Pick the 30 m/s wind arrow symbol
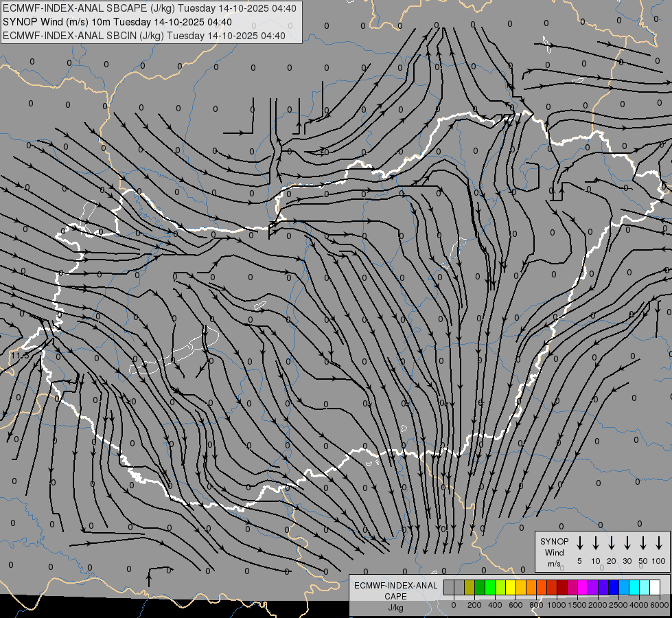The image size is (672, 618). point(627,543)
